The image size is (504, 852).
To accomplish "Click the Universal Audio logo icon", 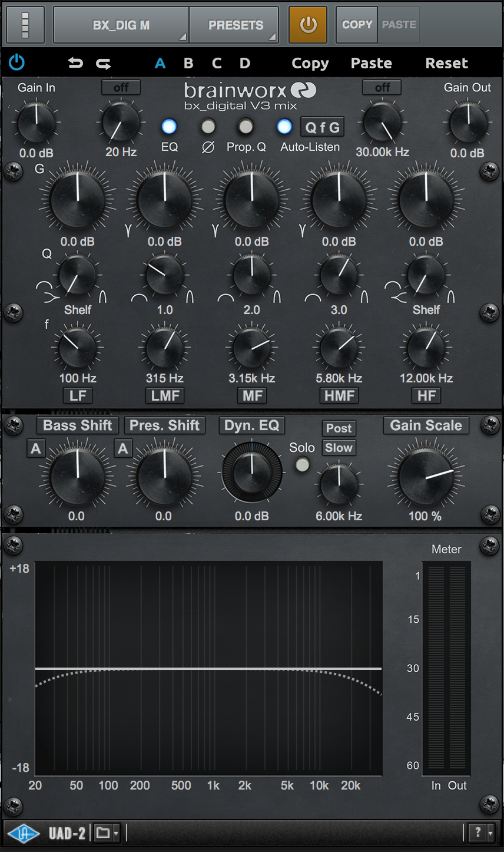I will click(x=24, y=833).
